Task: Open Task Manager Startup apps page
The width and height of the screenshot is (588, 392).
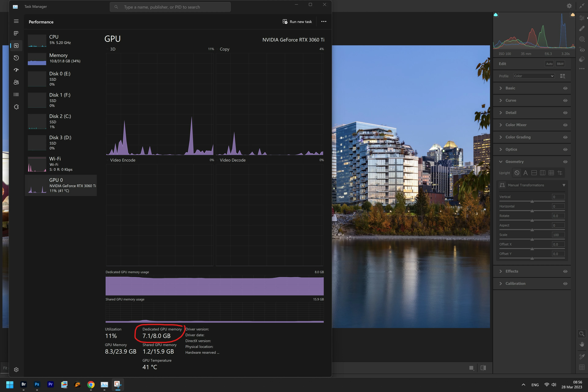Action: tap(16, 70)
